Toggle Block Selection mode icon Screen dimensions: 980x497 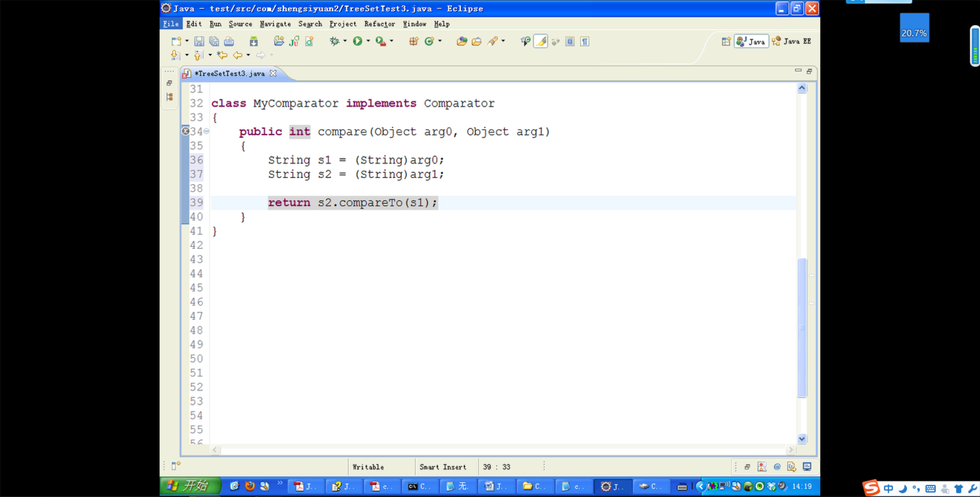(x=570, y=41)
